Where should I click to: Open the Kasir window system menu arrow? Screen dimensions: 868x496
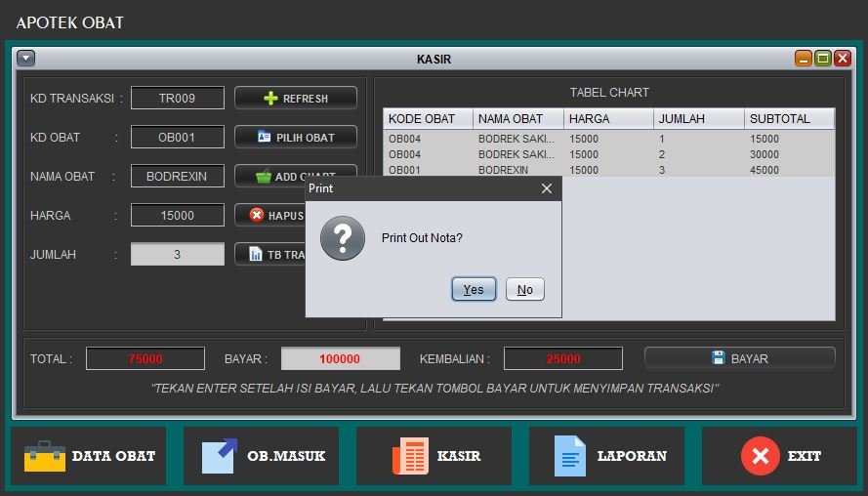(x=26, y=59)
